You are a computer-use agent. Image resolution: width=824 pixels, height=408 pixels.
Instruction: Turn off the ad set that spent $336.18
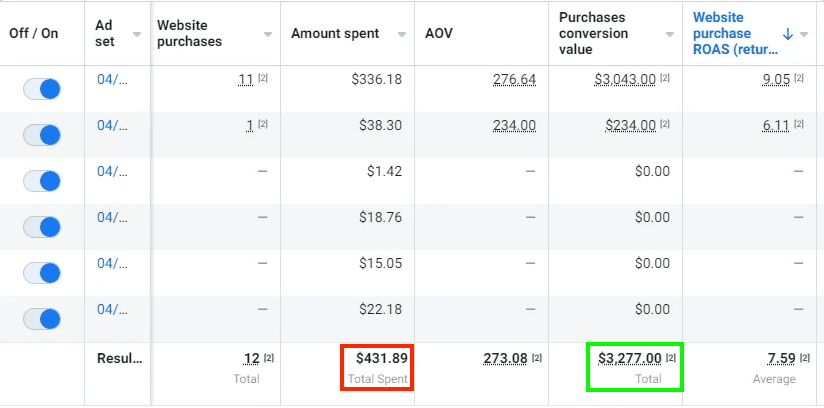click(41, 88)
